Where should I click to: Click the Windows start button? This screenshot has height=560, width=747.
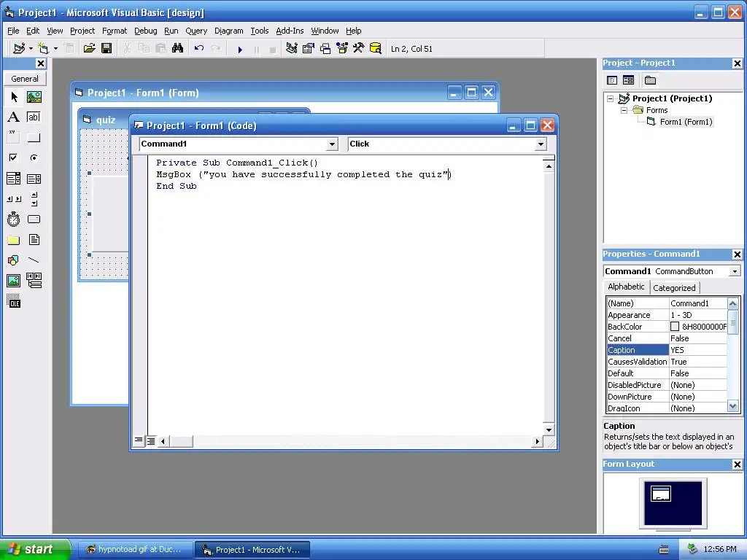click(35, 550)
